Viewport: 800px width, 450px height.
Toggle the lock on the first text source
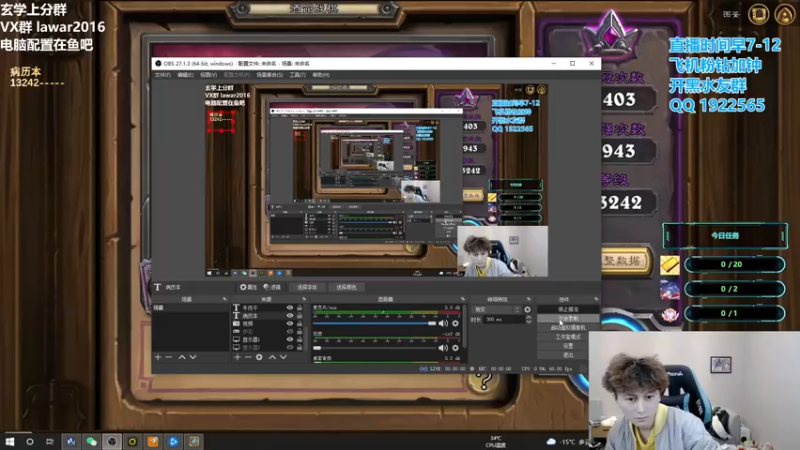[299, 308]
